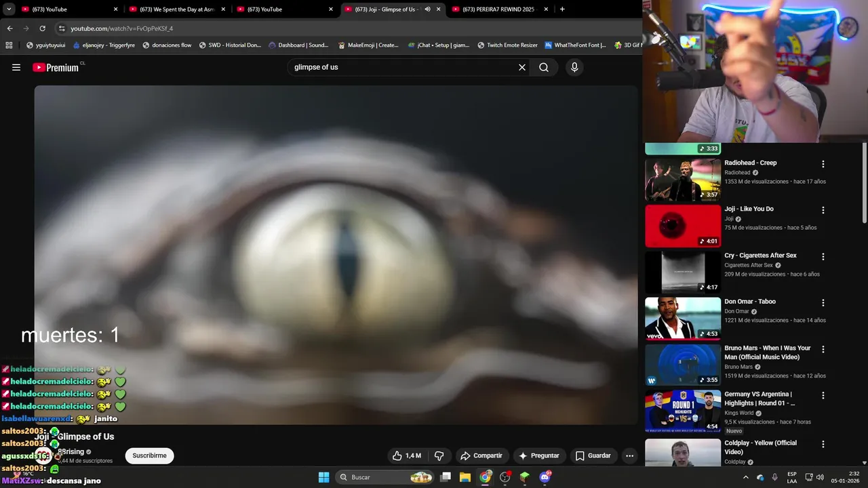Open options menu for Don Omar - Taboo
The width and height of the screenshot is (868, 488).
pyautogui.click(x=823, y=303)
